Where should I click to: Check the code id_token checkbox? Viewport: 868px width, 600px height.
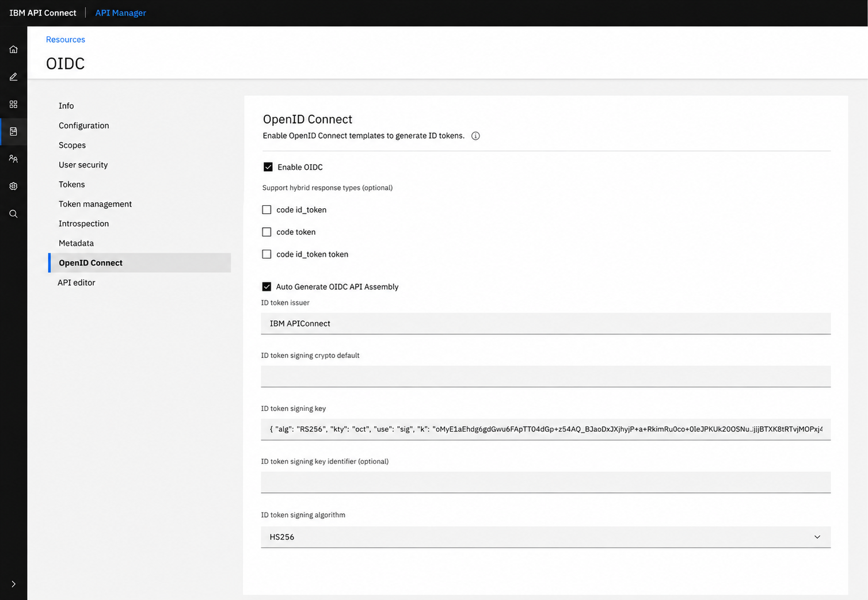click(x=267, y=210)
